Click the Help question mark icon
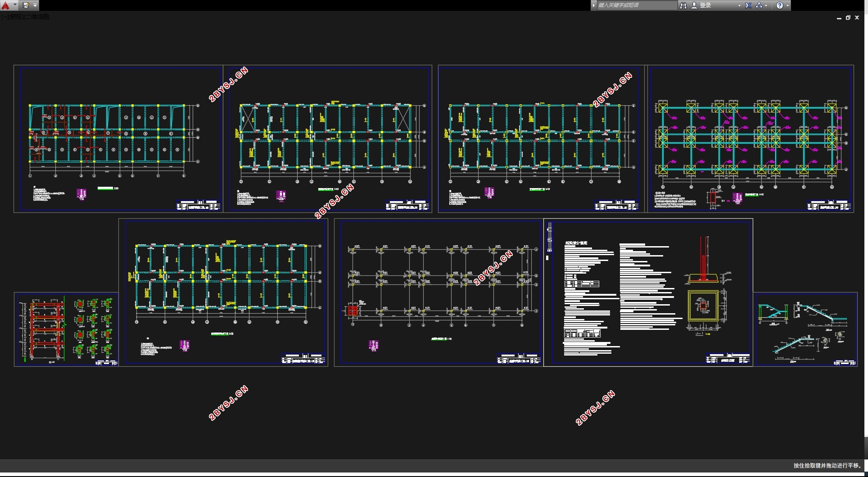 point(780,5)
